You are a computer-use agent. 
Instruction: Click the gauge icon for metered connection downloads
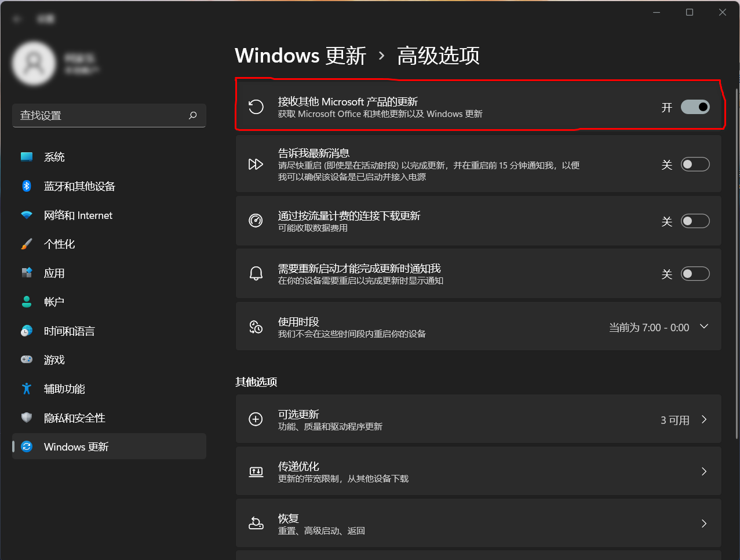coord(256,221)
